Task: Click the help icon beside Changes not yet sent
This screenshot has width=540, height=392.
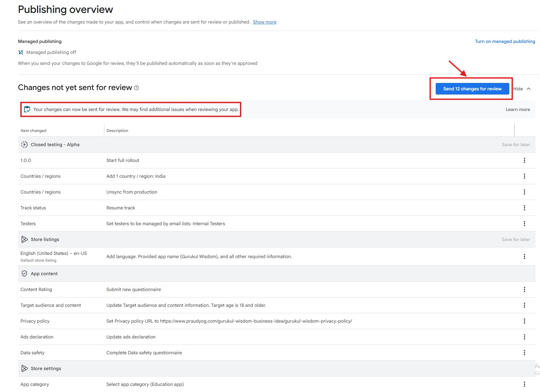Action: (x=137, y=88)
